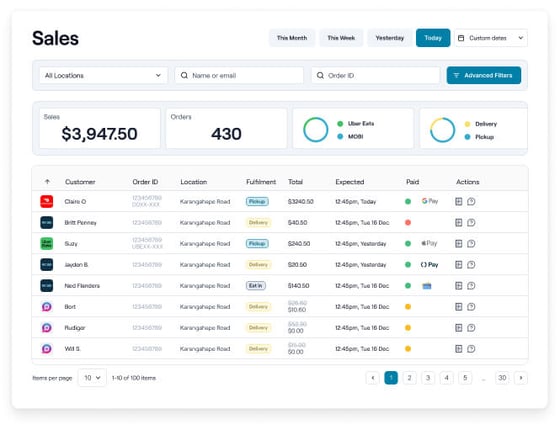Expand the All Locations dropdown
The width and height of the screenshot is (560, 435).
103,75
